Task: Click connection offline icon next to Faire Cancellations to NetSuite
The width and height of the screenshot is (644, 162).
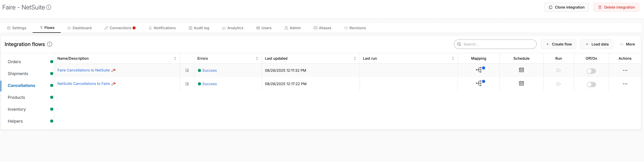Action: coord(113,70)
